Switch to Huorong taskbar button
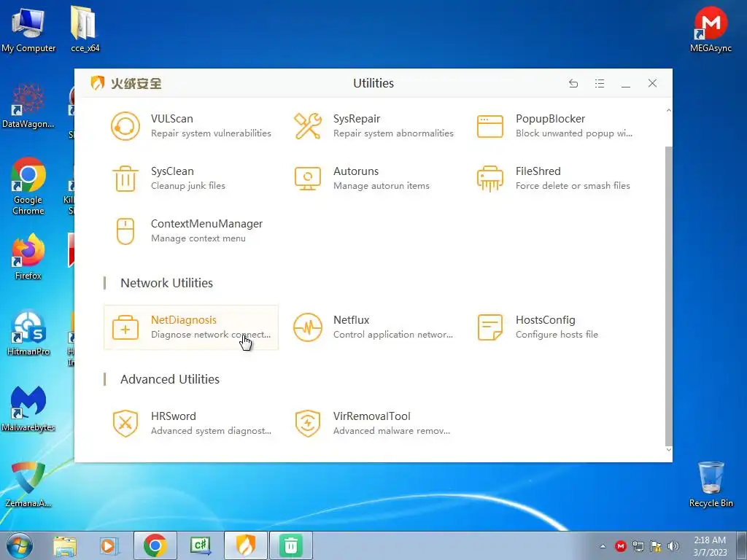 click(x=246, y=545)
